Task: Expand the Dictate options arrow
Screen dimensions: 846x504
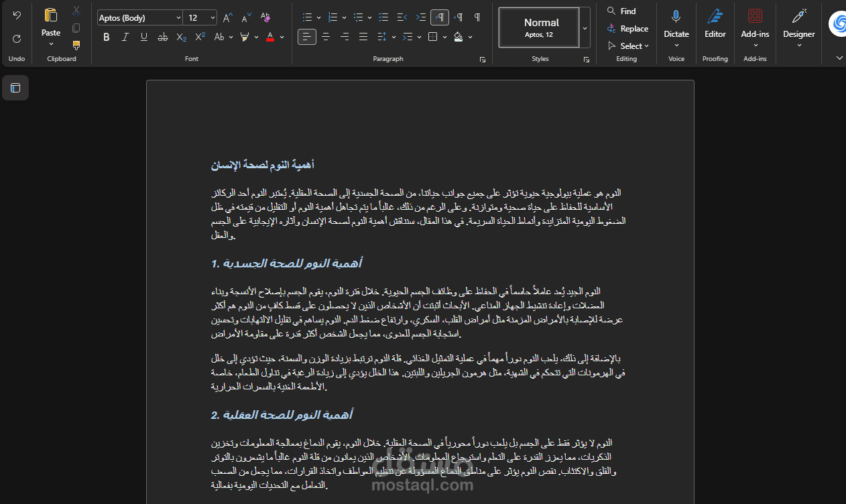Action: point(676,45)
